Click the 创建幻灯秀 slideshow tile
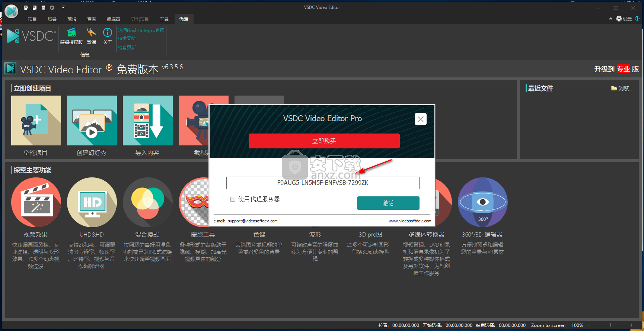 point(92,120)
